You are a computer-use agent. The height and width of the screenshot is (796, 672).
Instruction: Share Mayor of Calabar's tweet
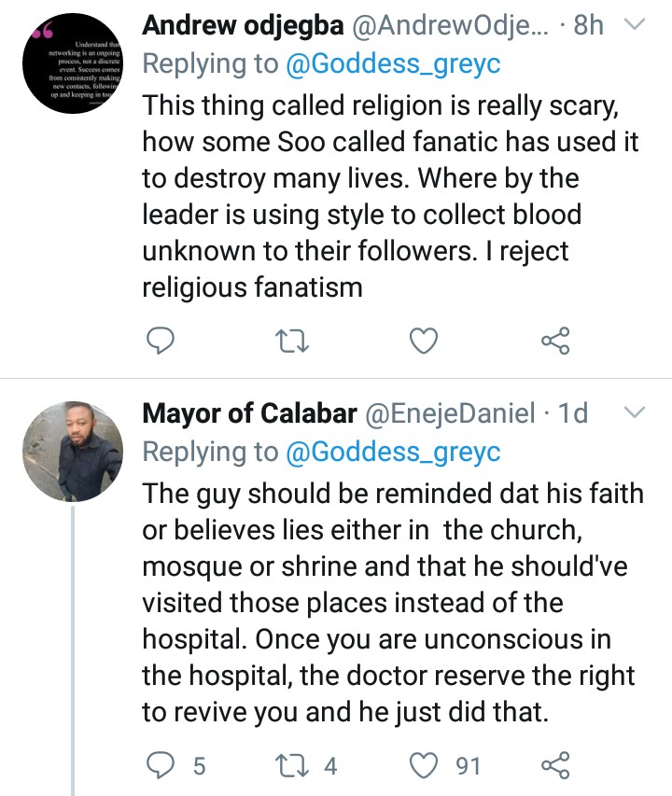click(555, 766)
